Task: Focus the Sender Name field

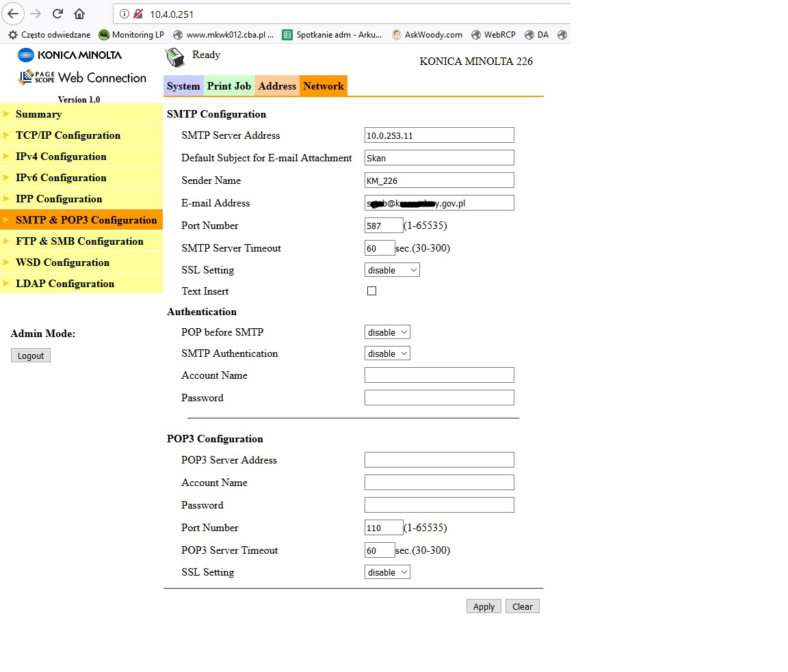Action: click(439, 180)
